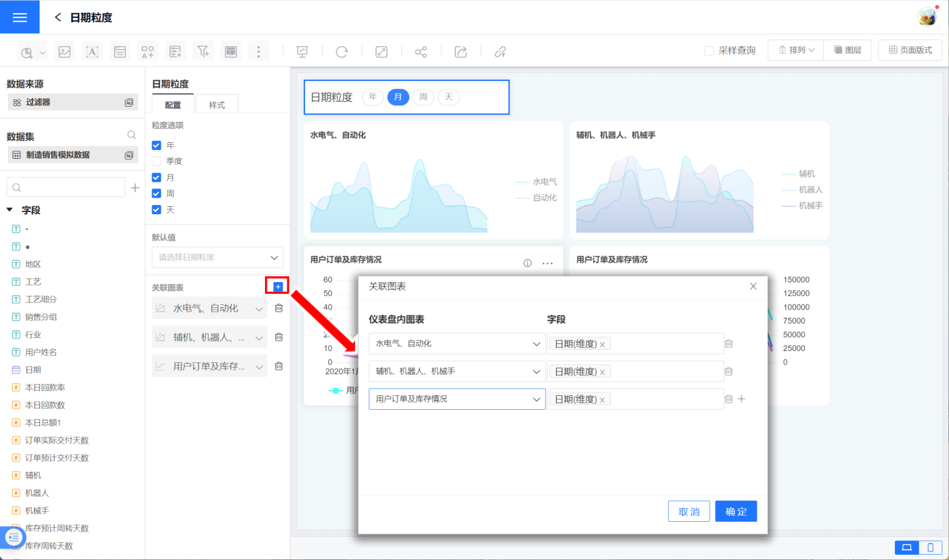Click the add filter icon in toolbar
The height and width of the screenshot is (560, 949).
[203, 51]
